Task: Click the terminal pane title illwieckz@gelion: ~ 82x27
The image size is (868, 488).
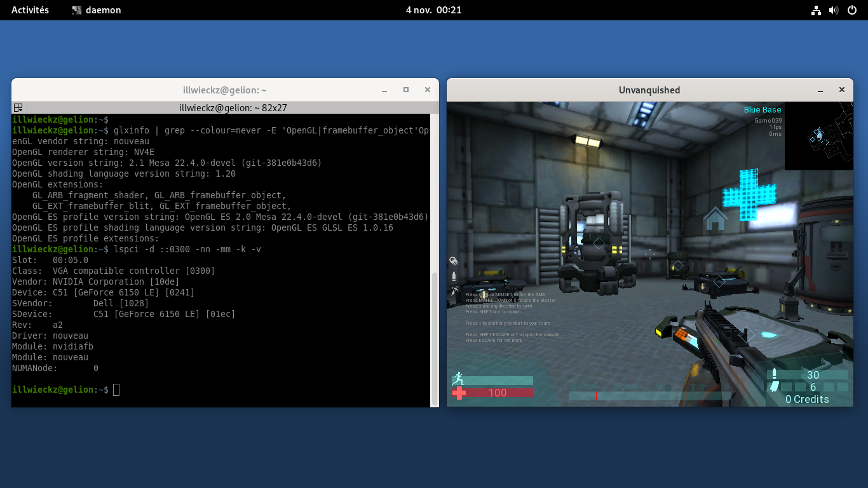Action: point(233,108)
